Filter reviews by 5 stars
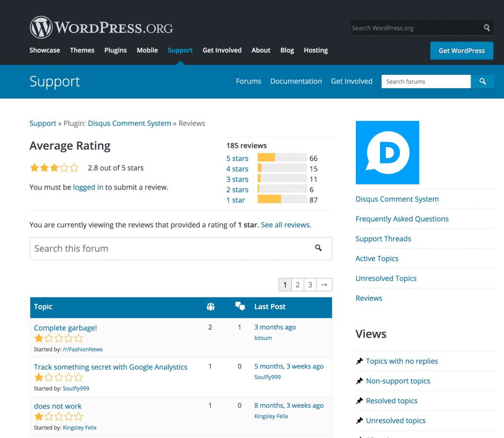This screenshot has height=438, width=504. [x=237, y=158]
